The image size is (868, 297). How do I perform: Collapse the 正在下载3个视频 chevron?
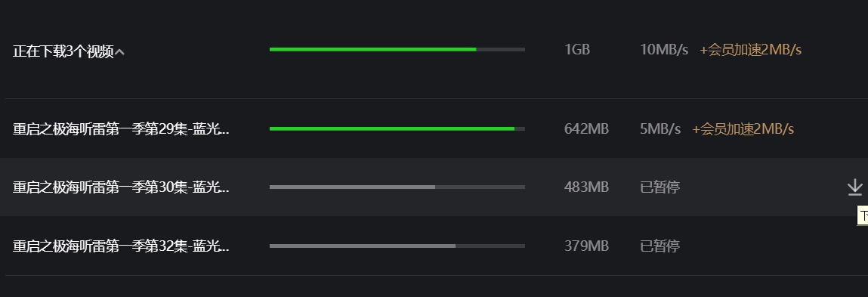point(119,52)
